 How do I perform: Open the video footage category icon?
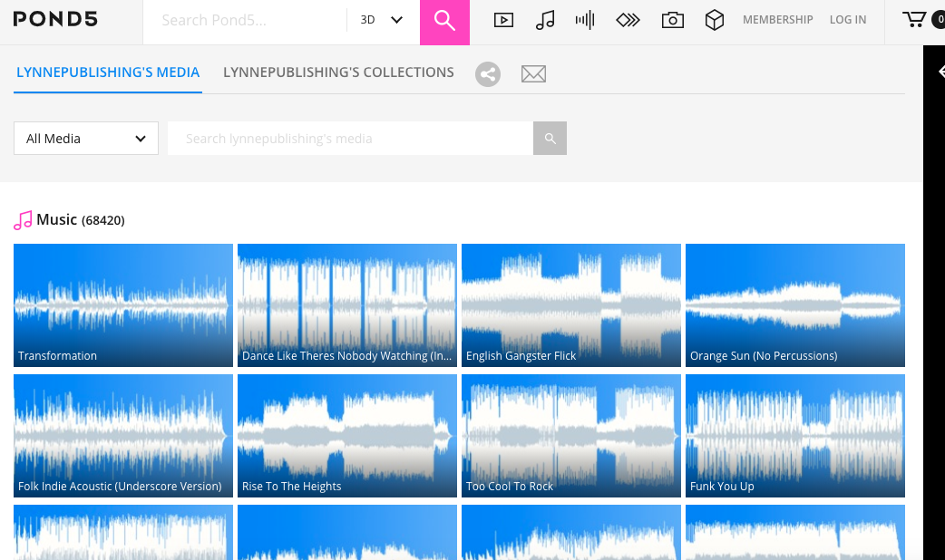504,20
